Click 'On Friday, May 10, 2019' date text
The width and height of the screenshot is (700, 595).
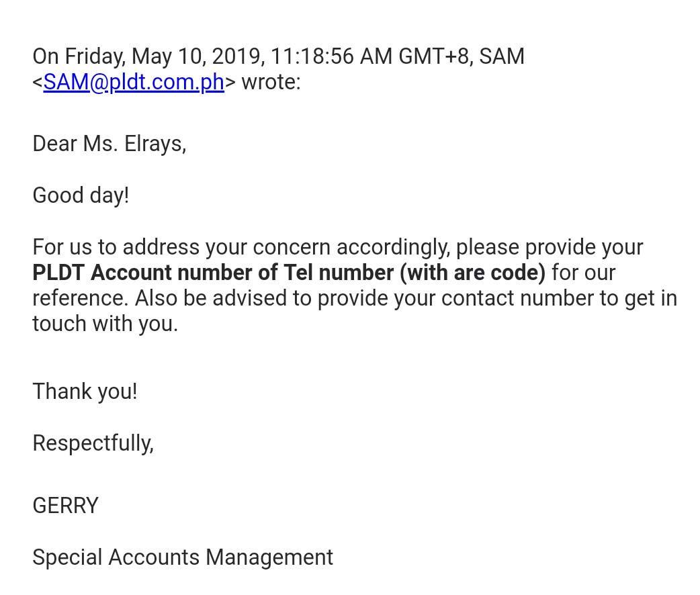(148, 56)
